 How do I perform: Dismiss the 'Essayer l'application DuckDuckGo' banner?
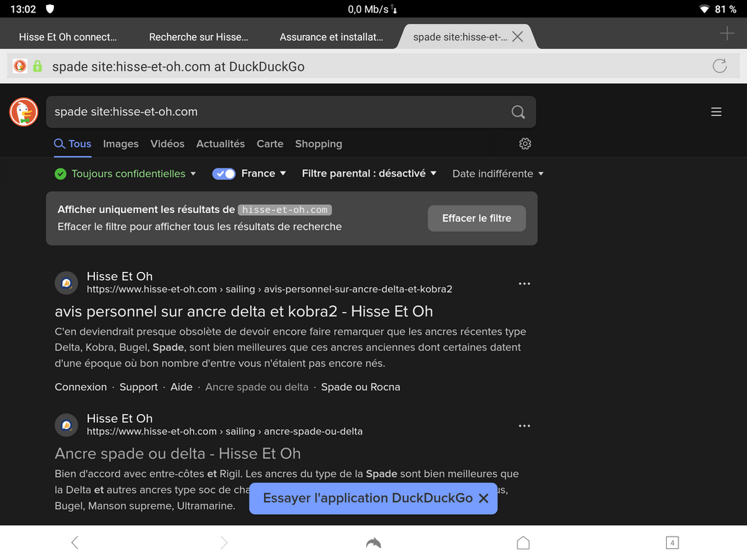coord(484,498)
